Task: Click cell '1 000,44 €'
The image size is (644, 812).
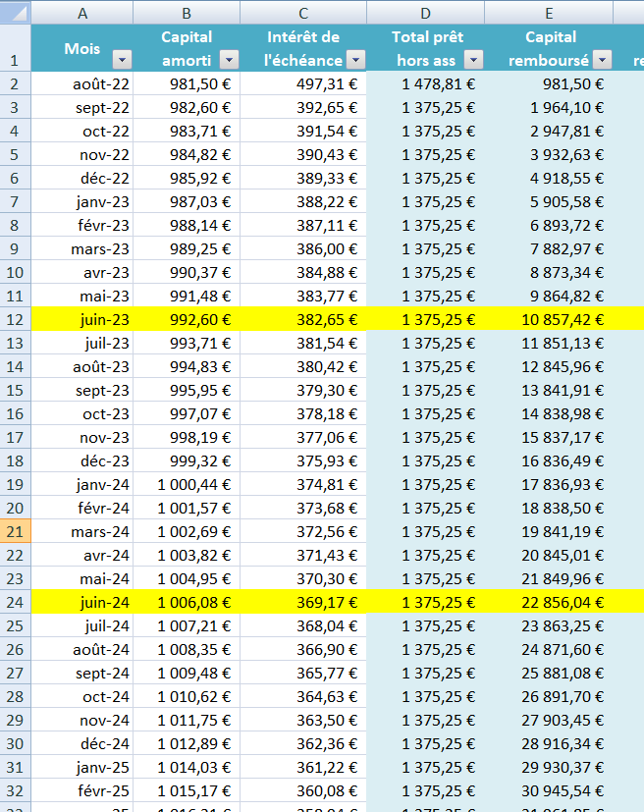Action: pos(187,485)
